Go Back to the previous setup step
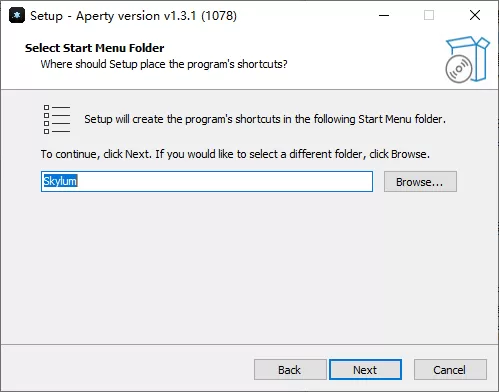 coord(290,370)
